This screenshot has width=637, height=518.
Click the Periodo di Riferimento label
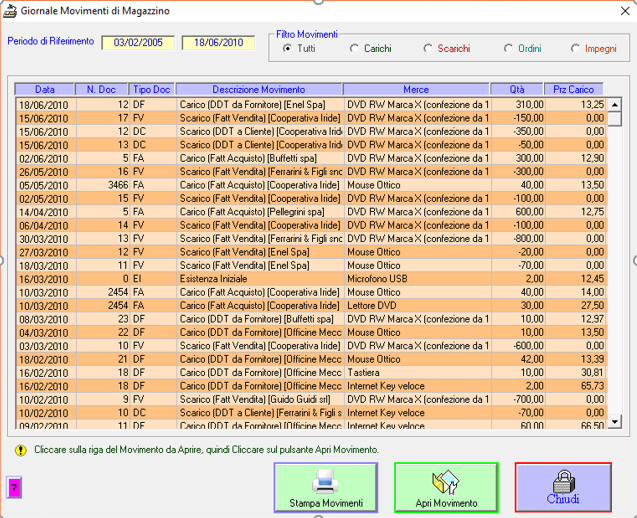[51, 41]
